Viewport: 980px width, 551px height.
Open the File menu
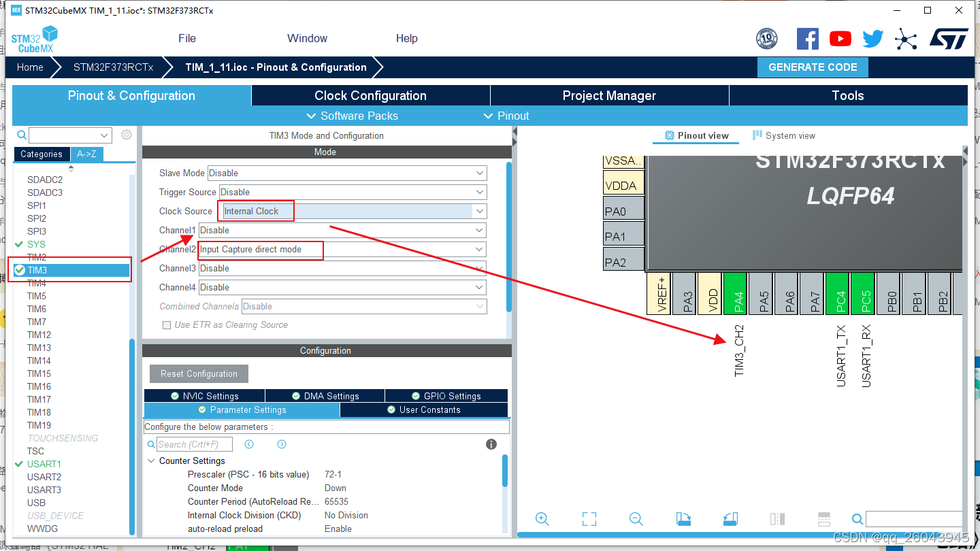187,38
